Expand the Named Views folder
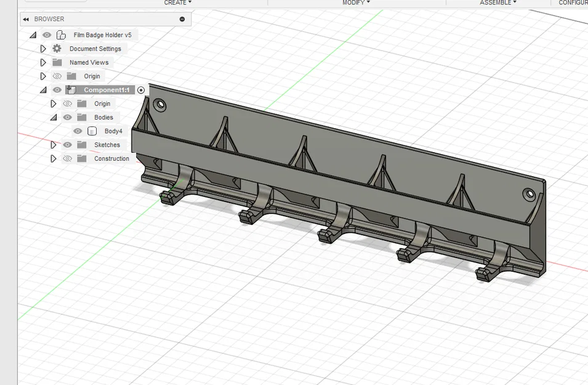 [x=43, y=62]
